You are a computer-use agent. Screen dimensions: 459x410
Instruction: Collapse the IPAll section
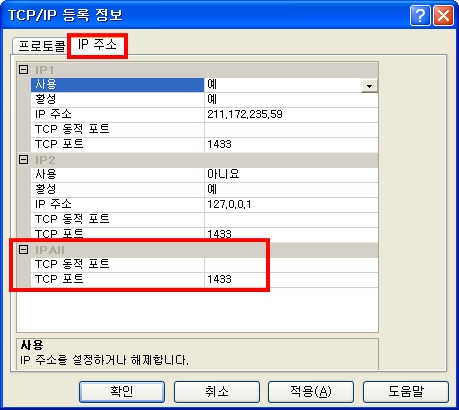[x=23, y=250]
